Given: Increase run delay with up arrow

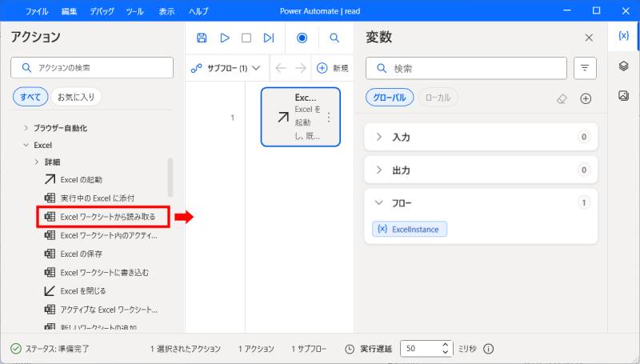Looking at the screenshot, I should click(446, 346).
